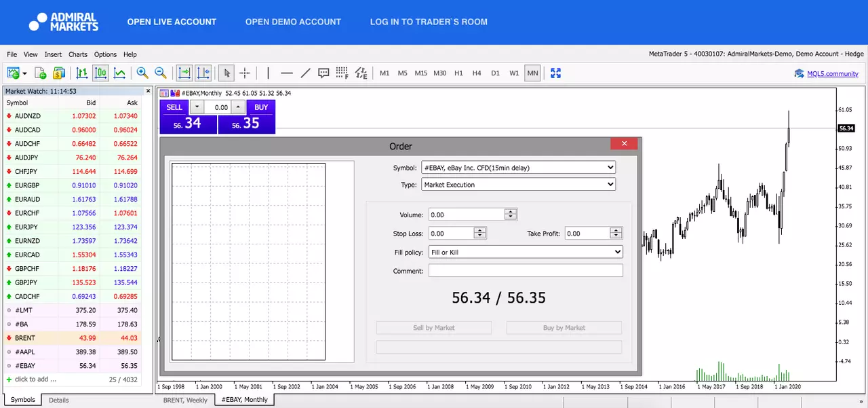Screen dimensions: 868x408
Task: Open the Symbol dropdown in Order dialog
Action: click(x=518, y=167)
